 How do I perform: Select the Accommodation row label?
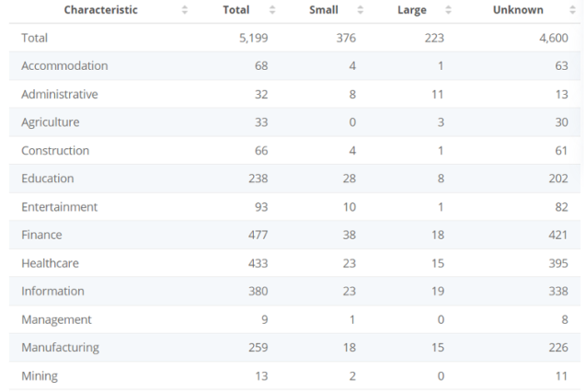pyautogui.click(x=63, y=66)
